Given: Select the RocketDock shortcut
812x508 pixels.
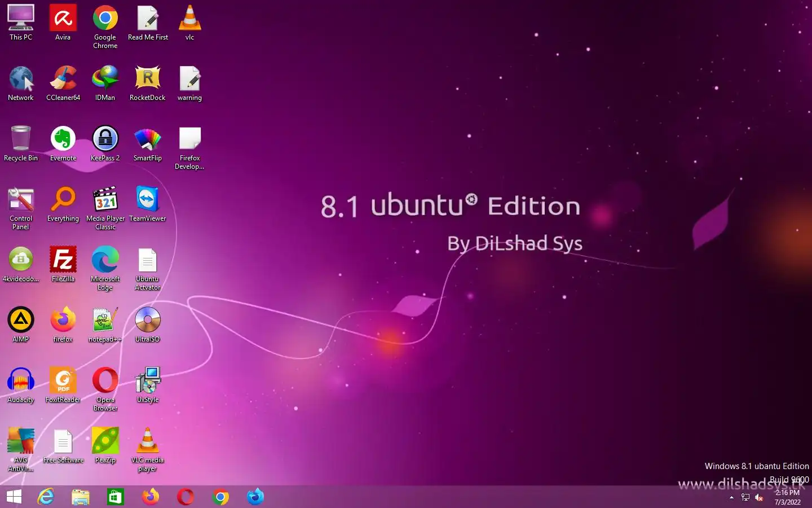Looking at the screenshot, I should (148, 84).
